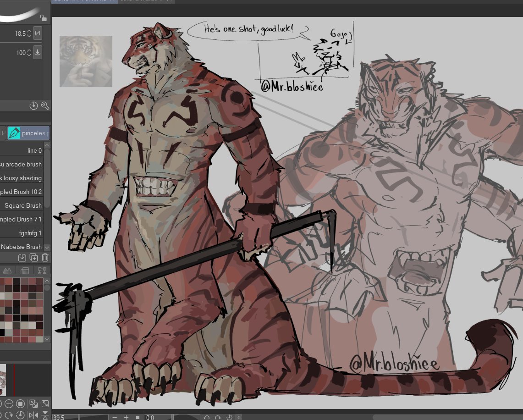Pick the bottom-right light grey swatch
Screen dimensions: 523x420
(x=39, y=339)
